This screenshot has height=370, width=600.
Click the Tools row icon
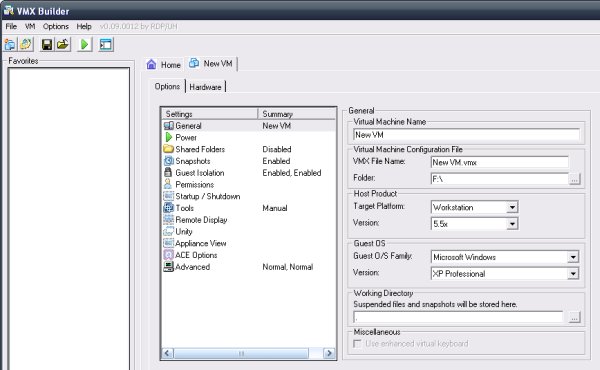[168, 208]
